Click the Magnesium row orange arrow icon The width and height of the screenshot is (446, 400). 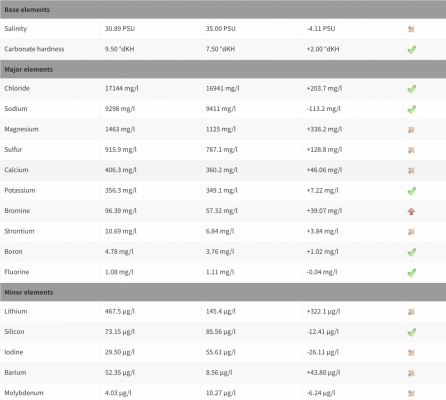pos(411,130)
